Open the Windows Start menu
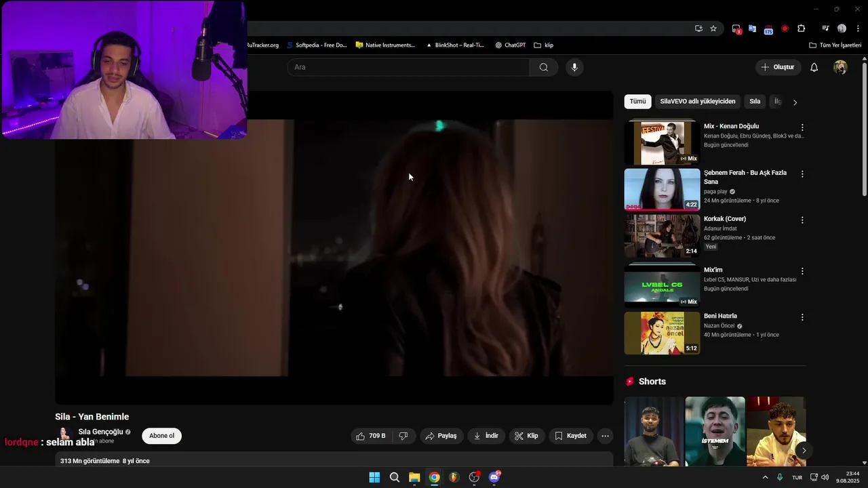Screen dimensions: 868x488 click(x=374, y=477)
